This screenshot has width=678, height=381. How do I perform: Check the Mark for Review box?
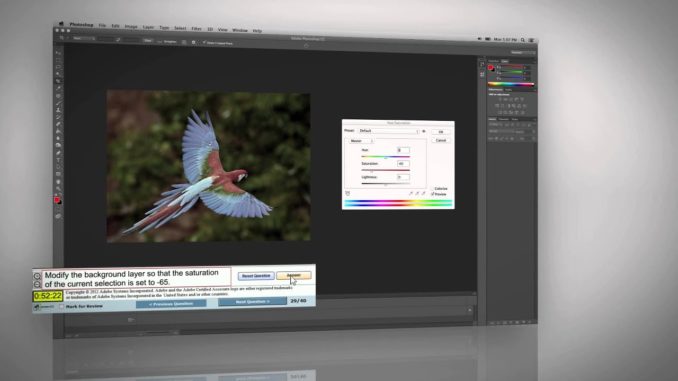pyautogui.click(x=62, y=306)
